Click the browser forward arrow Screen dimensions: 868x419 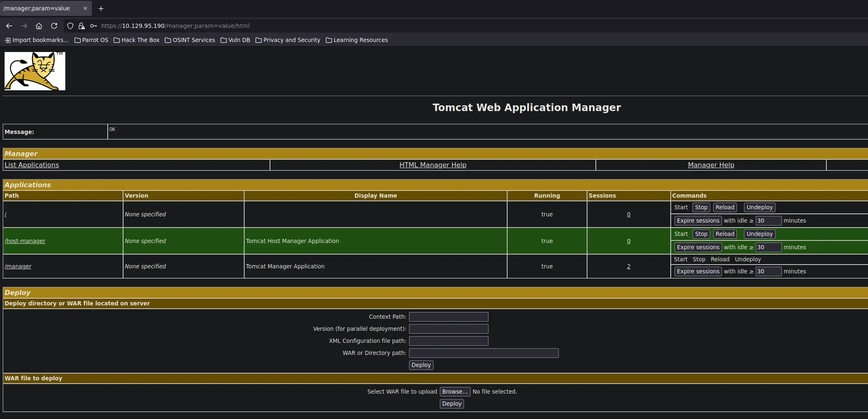coord(24,26)
